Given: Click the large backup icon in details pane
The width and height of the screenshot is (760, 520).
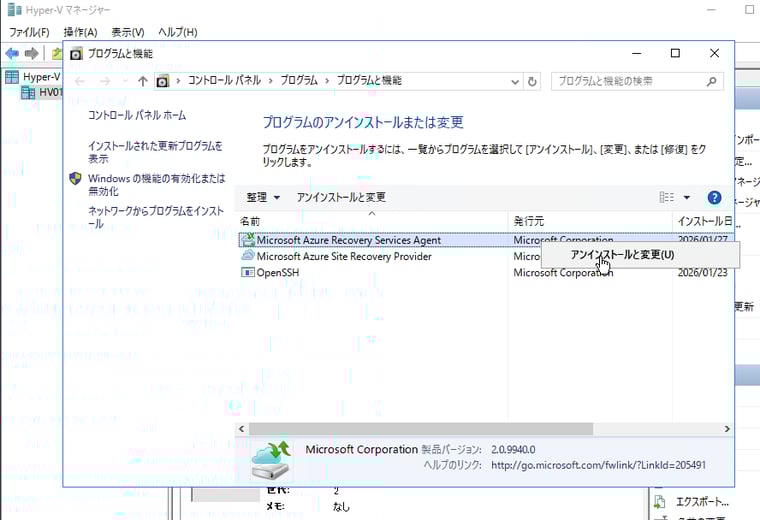Looking at the screenshot, I should pyautogui.click(x=271, y=460).
